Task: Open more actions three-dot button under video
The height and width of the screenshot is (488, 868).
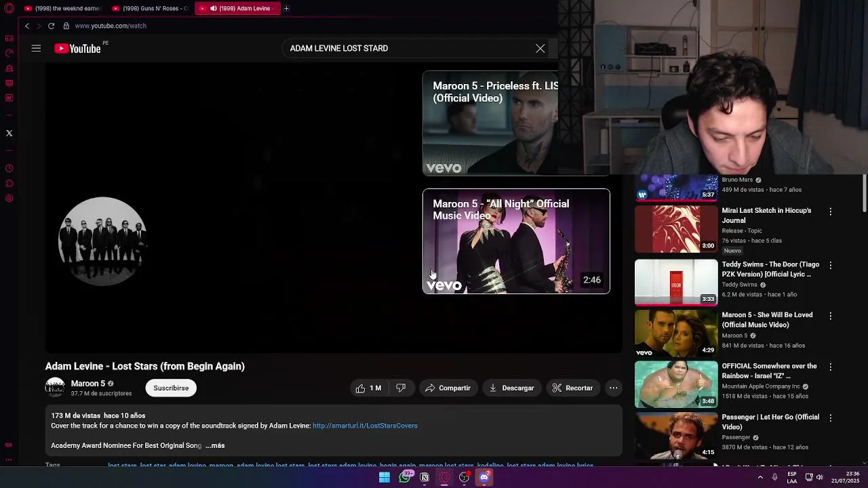Action: [613, 388]
